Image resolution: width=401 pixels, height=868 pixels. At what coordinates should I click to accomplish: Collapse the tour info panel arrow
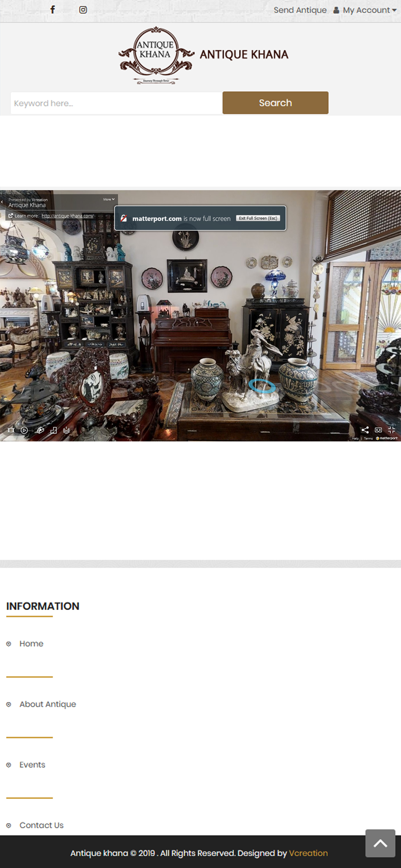pyautogui.click(x=2, y=202)
